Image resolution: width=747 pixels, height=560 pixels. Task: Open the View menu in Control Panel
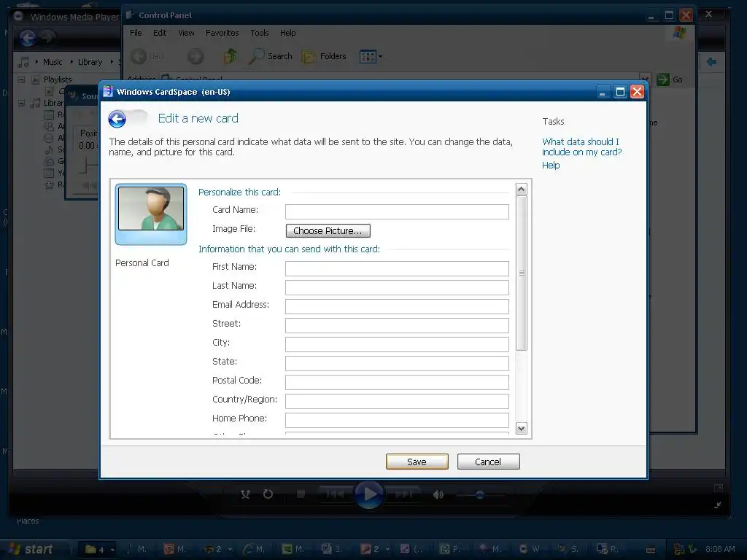pos(186,33)
